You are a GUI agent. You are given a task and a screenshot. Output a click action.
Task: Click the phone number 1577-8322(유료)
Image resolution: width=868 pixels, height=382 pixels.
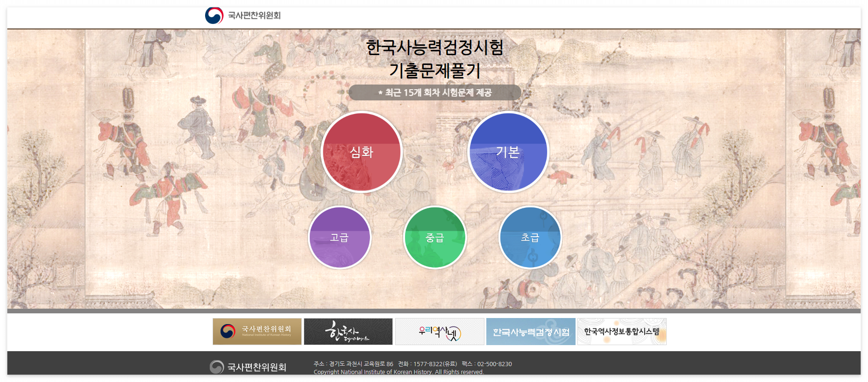coord(435,364)
